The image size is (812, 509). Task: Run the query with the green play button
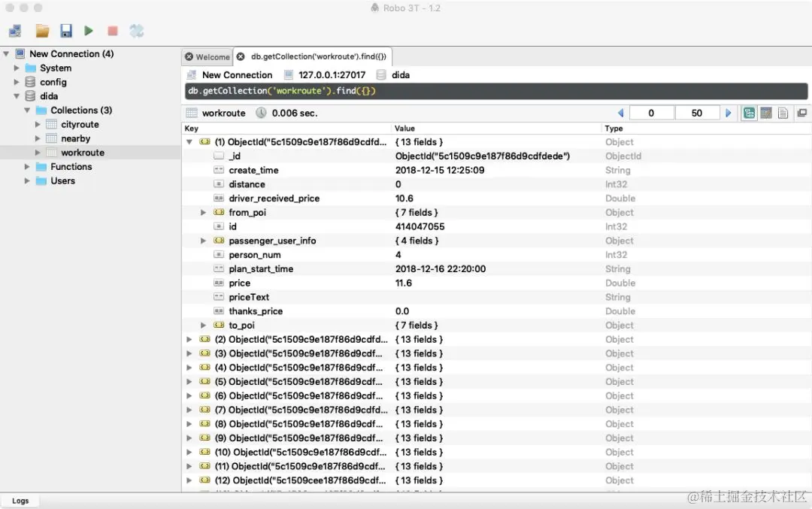point(89,31)
